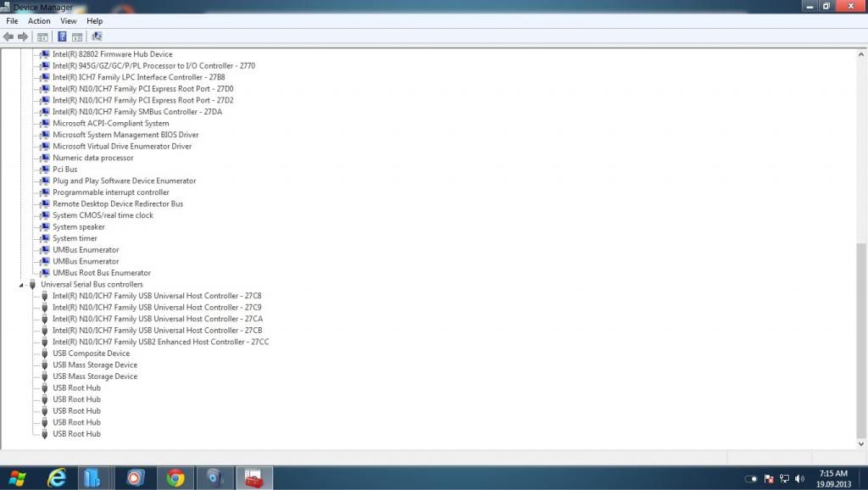Click icon beside Plug and Play Software Device Enumerator
Screen dimensions: 868x490
[44, 181]
